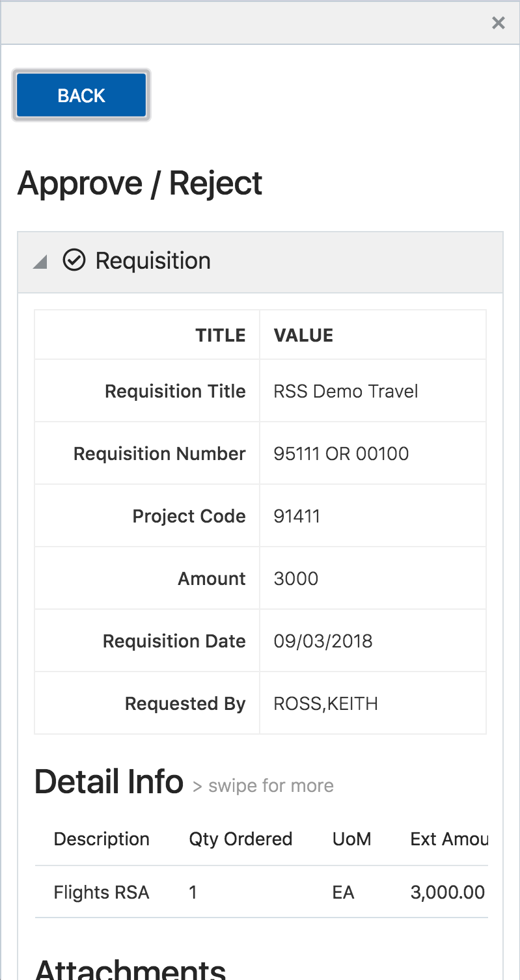Click the VALUE column header
Screen dimensions: 520x980
(x=303, y=335)
